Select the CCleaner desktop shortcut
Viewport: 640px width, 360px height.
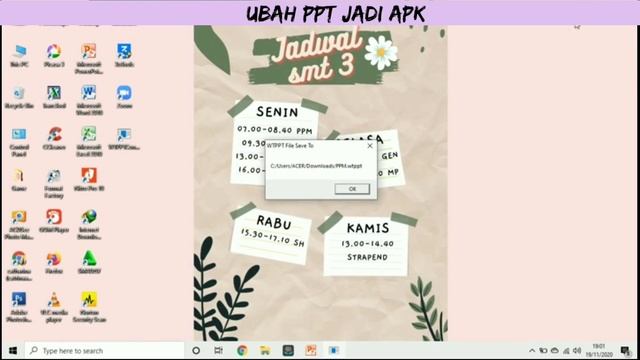tap(54, 138)
